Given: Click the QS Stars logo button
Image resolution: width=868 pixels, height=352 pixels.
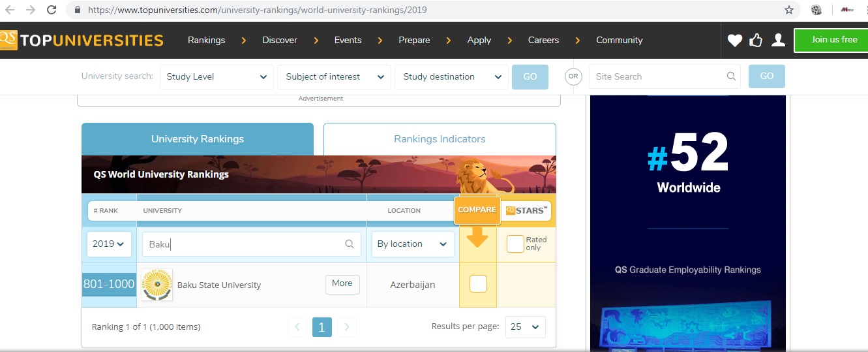Looking at the screenshot, I should click(527, 210).
